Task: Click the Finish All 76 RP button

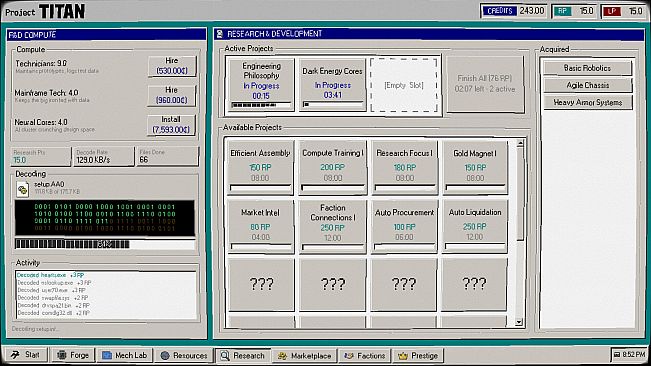Action: [x=485, y=84]
